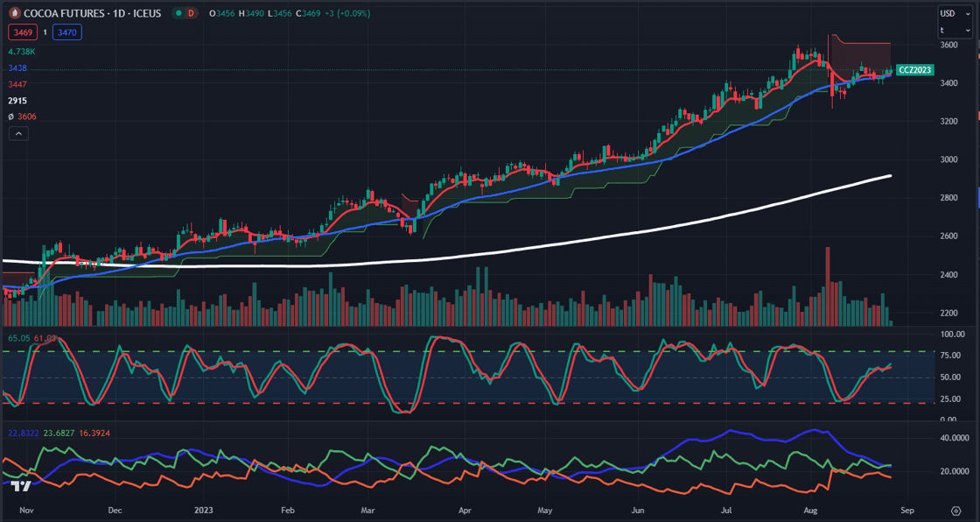This screenshot has height=522, width=980.
Task: Click the 65.05 stochastic value
Action: pyautogui.click(x=18, y=338)
